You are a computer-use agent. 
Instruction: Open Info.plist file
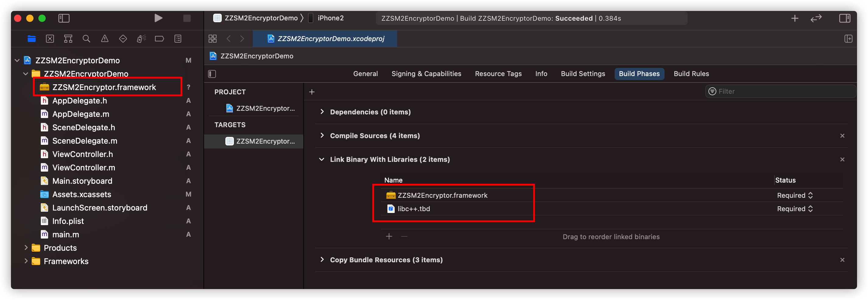[x=68, y=221]
